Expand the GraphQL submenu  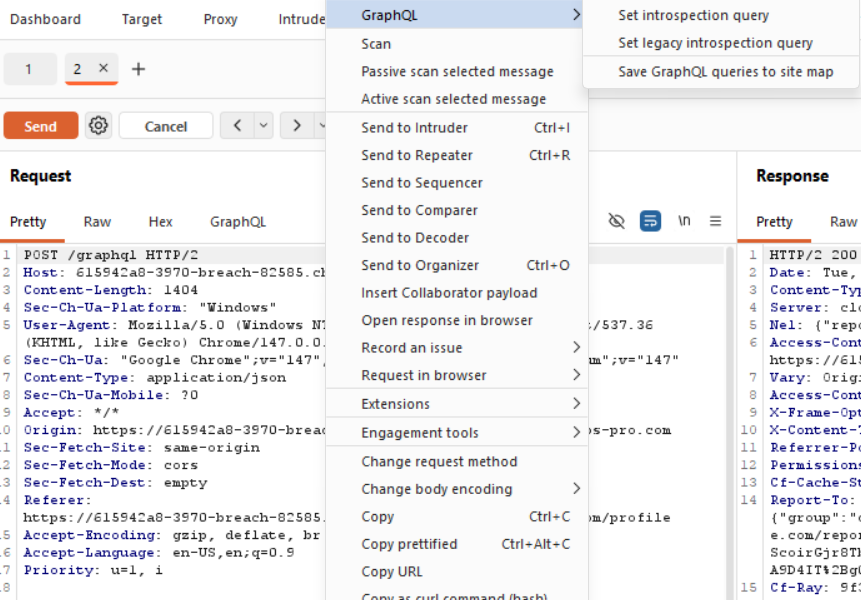click(x=455, y=15)
